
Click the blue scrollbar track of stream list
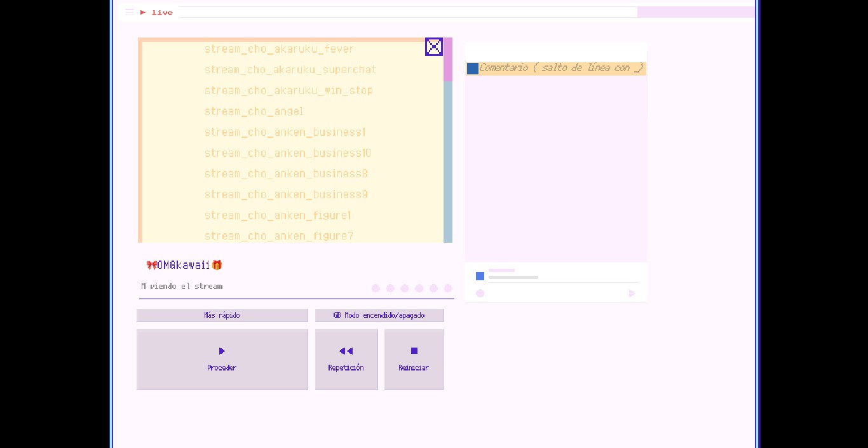pyautogui.click(x=448, y=162)
